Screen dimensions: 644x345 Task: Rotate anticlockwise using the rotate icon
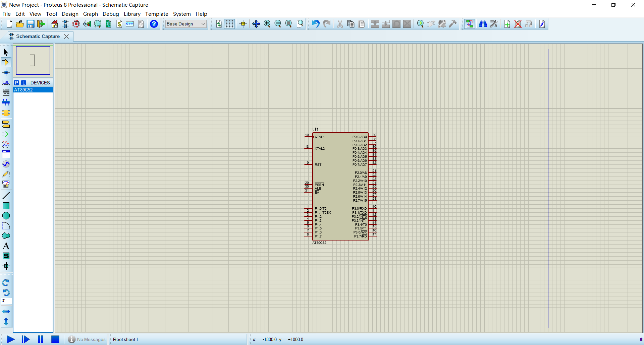pos(6,293)
